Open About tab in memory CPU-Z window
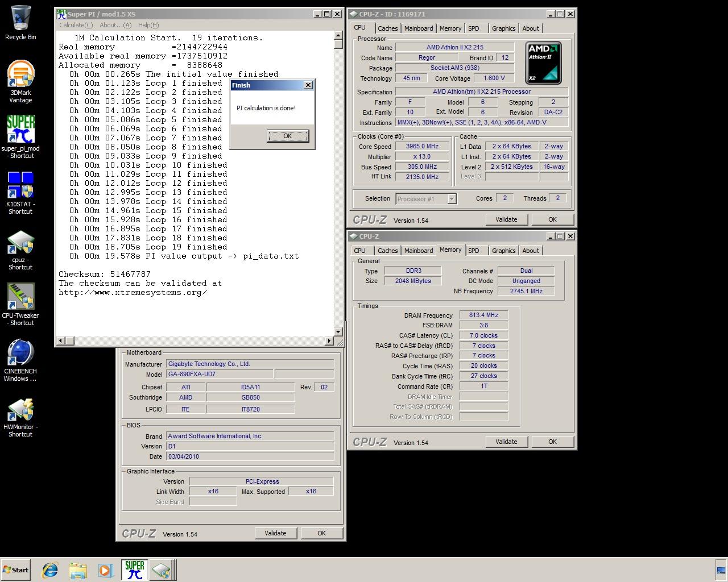The image size is (728, 582). [x=531, y=251]
